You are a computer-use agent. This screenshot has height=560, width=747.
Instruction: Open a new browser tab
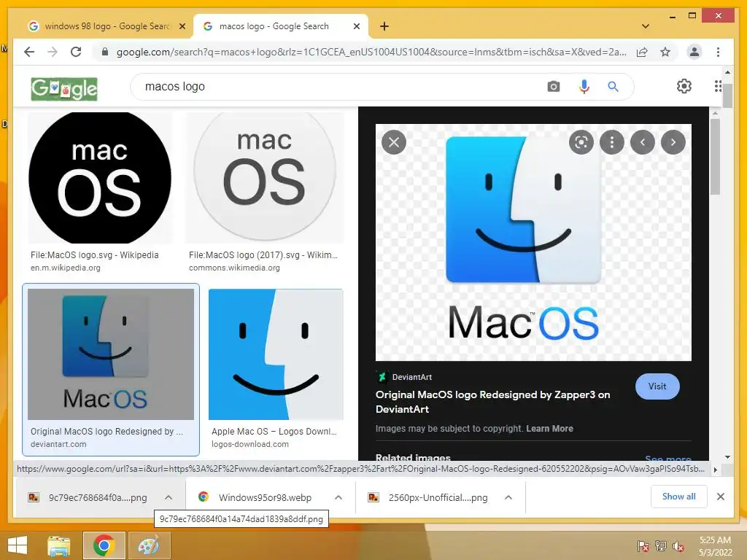point(384,26)
